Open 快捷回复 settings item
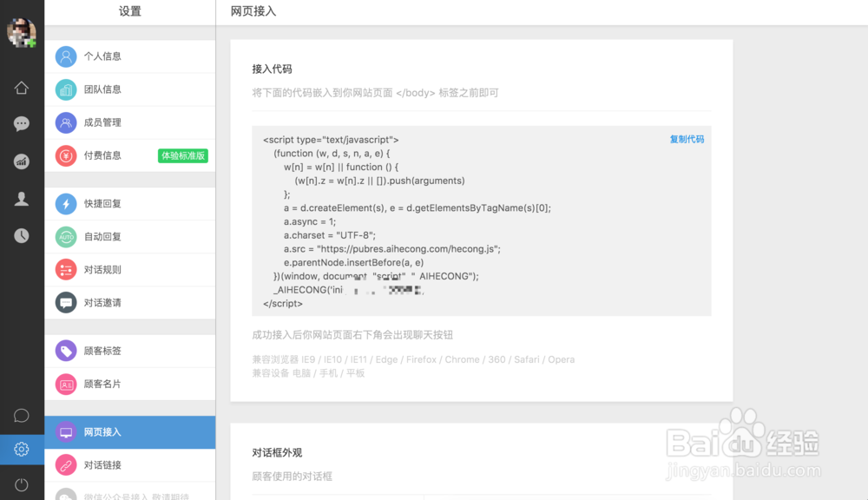868x500 pixels. (130, 204)
